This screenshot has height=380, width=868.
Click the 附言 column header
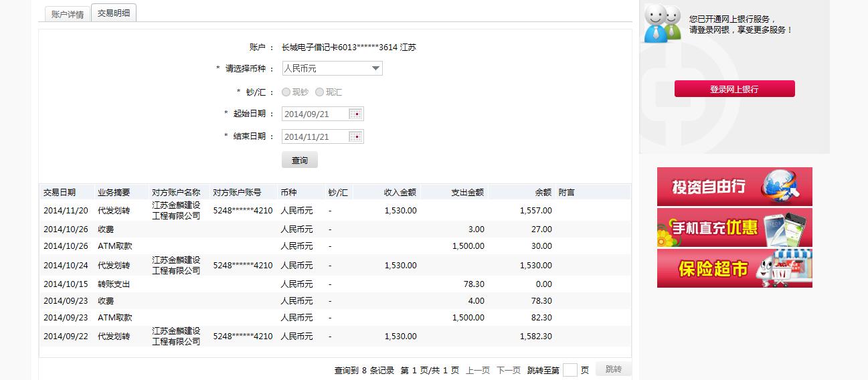point(566,192)
